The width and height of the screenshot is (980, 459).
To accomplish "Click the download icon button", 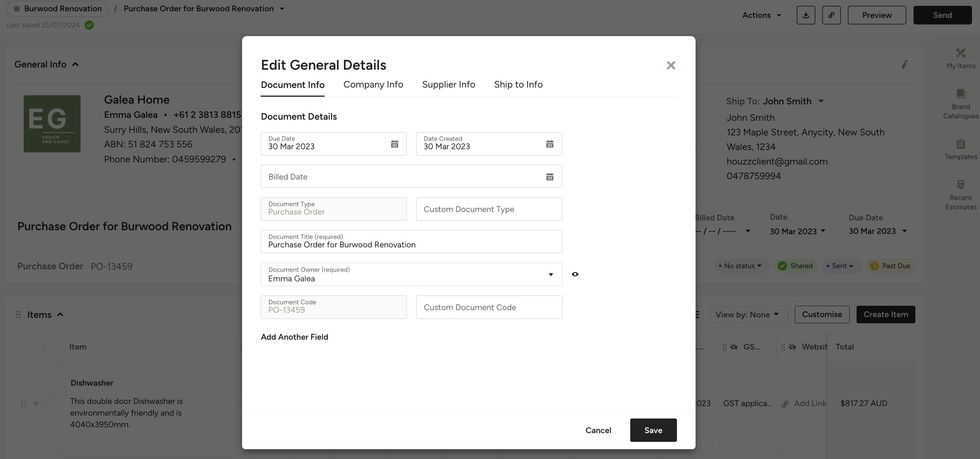I will pyautogui.click(x=806, y=15).
